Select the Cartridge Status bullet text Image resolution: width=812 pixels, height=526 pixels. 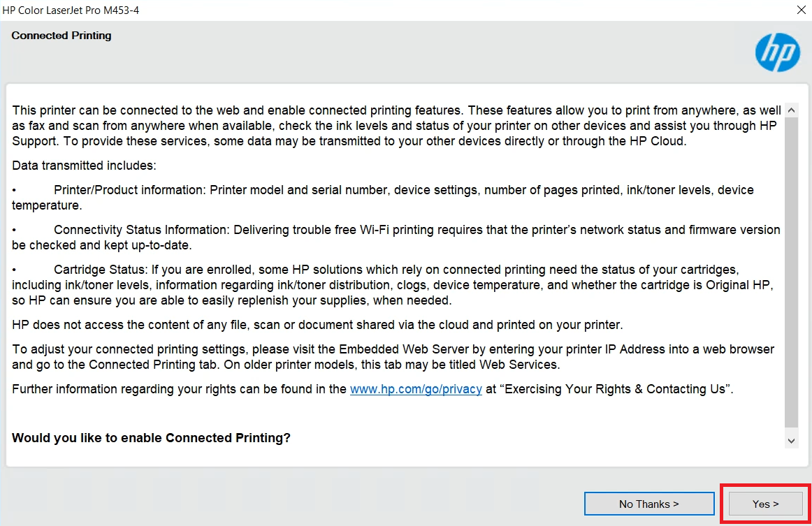(393, 285)
